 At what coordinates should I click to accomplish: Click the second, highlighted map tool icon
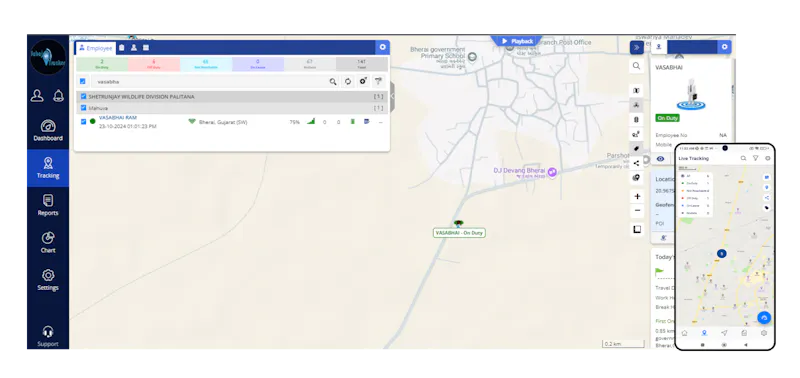pos(636,105)
